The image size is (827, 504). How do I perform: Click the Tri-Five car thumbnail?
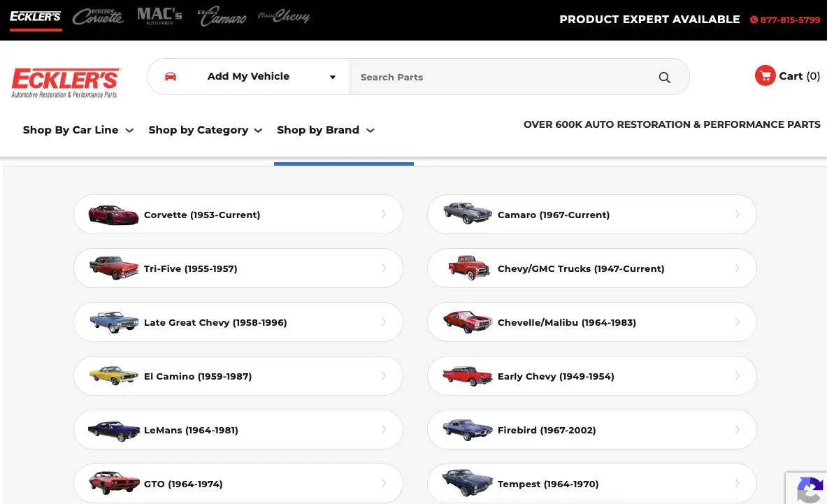113,267
